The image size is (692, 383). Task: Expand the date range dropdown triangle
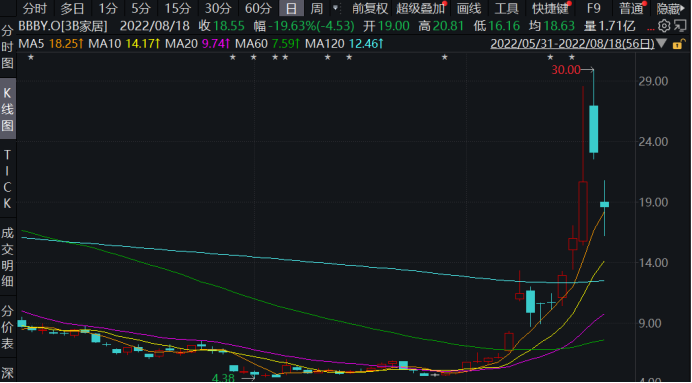pos(661,44)
